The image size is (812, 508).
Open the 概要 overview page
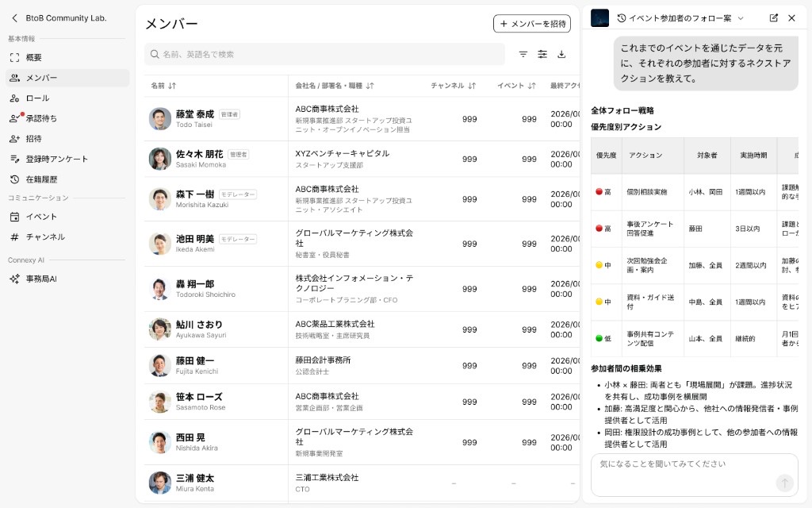pos(67,57)
